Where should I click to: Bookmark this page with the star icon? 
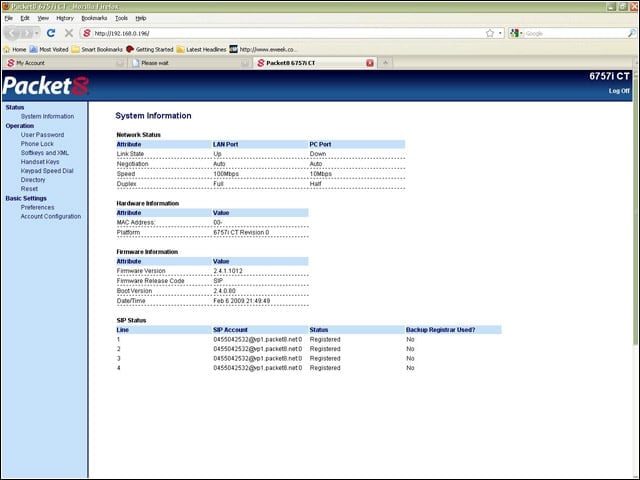tap(490, 33)
